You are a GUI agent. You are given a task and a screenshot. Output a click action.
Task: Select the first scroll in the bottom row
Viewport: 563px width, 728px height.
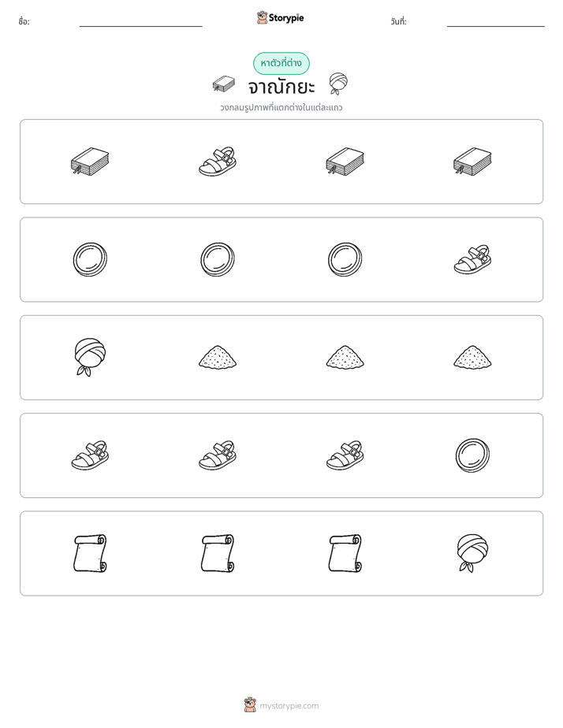(x=90, y=553)
